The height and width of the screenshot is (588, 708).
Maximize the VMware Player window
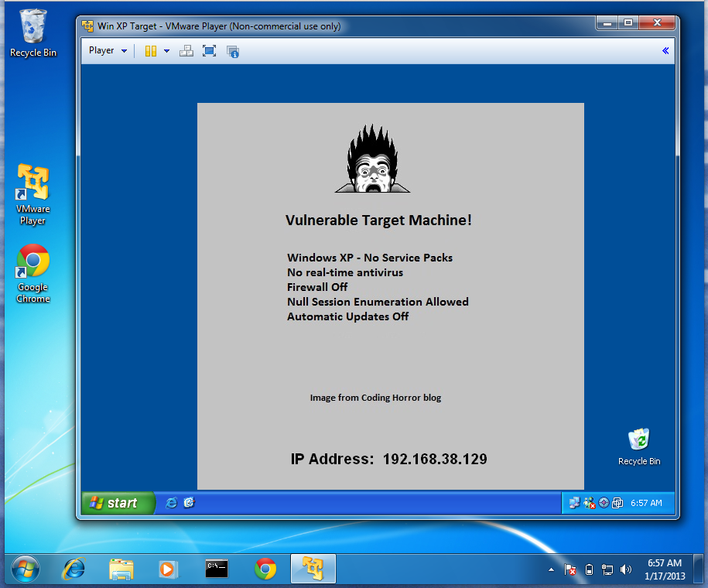pyautogui.click(x=628, y=22)
